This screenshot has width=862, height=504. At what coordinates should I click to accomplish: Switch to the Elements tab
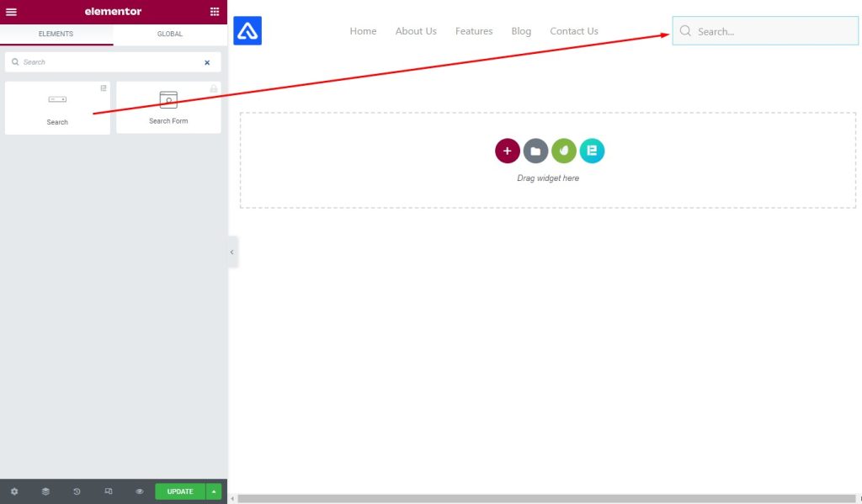56,34
